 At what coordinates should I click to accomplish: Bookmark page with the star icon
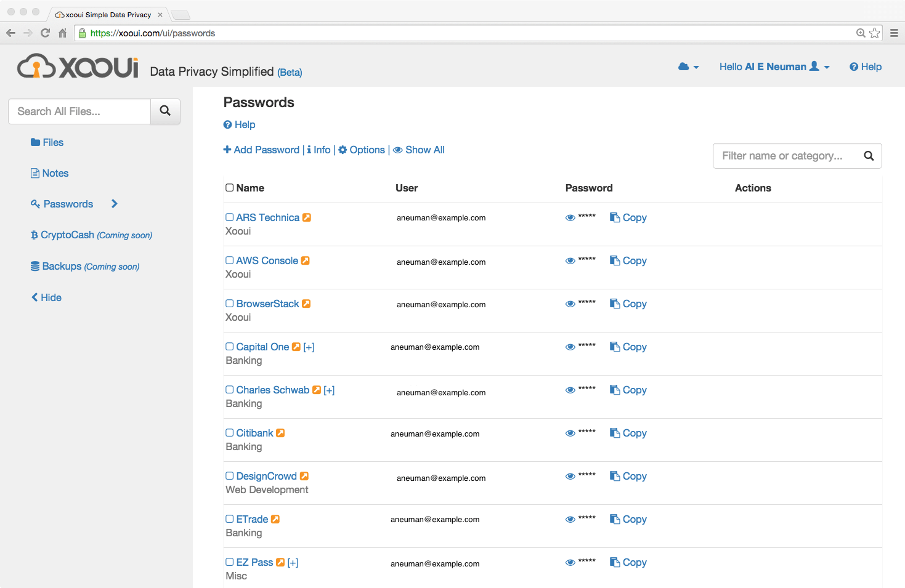pos(874,33)
